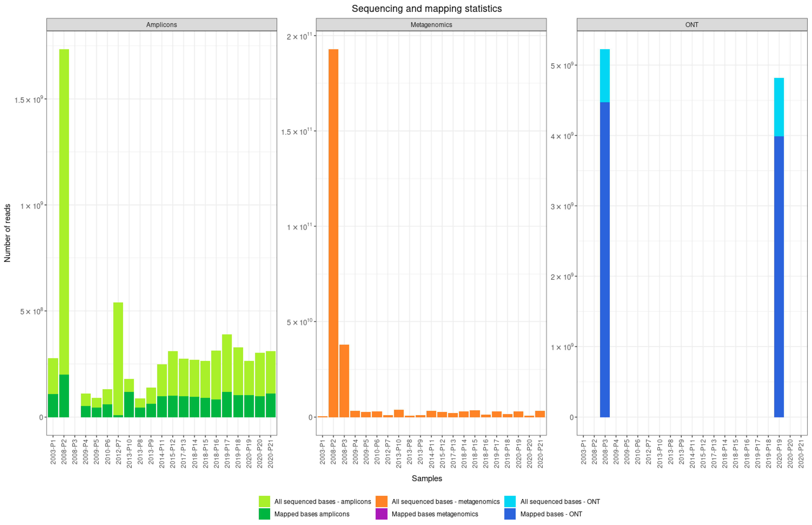812x525 pixels.
Task: Click the orange 2008-P3 bar in Metagenomics
Action: tap(344, 381)
